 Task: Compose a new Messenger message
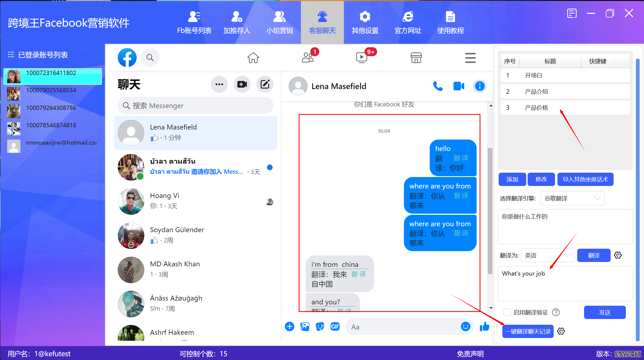tap(265, 84)
